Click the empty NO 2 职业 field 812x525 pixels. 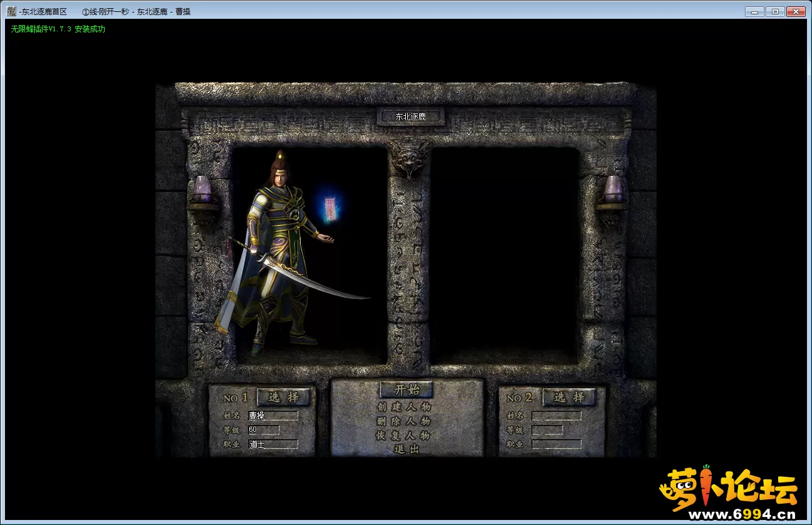coord(556,444)
